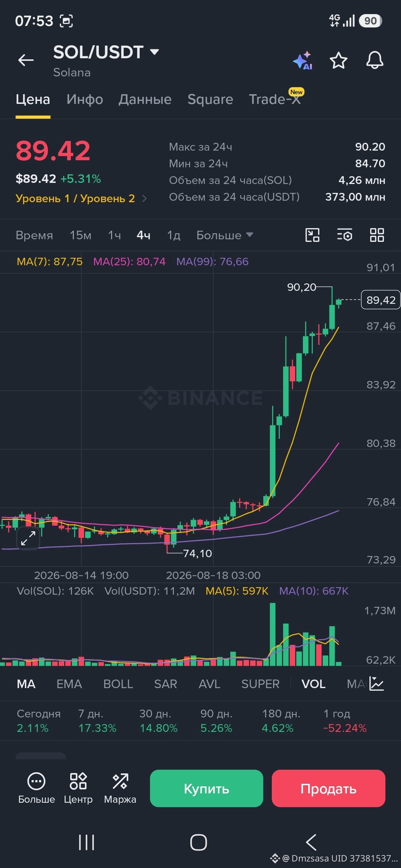Expand the Больше timeframe dropdown
401x868 pixels.
[x=225, y=235]
